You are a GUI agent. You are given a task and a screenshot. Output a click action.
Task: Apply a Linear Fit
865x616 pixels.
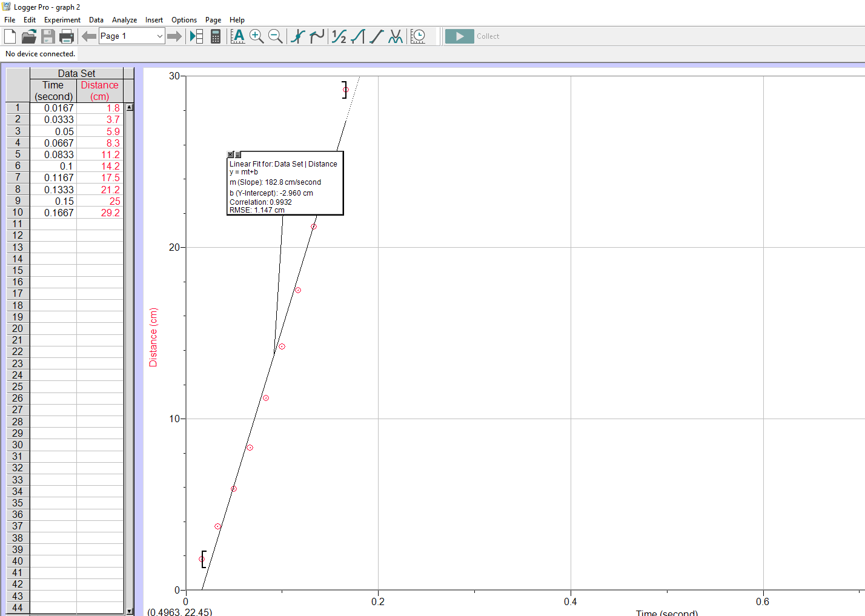[377, 36]
